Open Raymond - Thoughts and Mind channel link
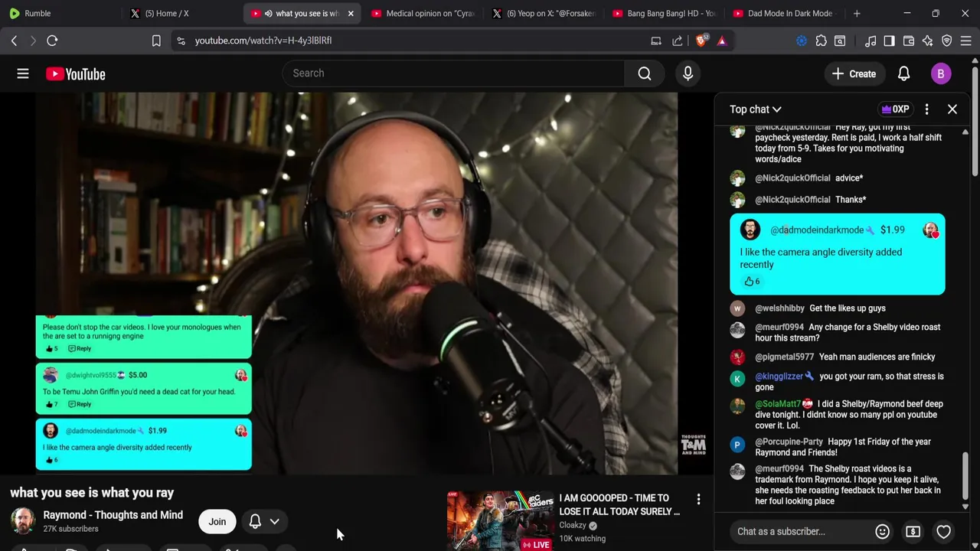The height and width of the screenshot is (551, 980). 113,515
